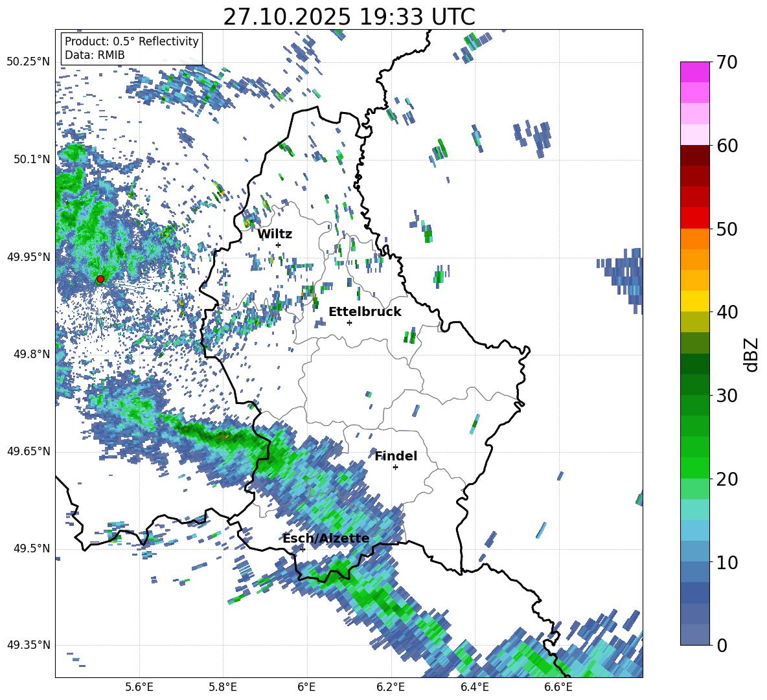Viewport: 767px width, 700px height.
Task: Click the colorbar label '20'
Action: click(x=727, y=479)
